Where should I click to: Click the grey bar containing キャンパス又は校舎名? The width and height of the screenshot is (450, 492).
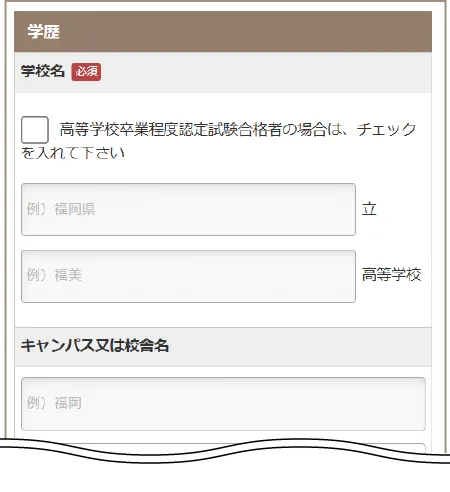pos(223,347)
